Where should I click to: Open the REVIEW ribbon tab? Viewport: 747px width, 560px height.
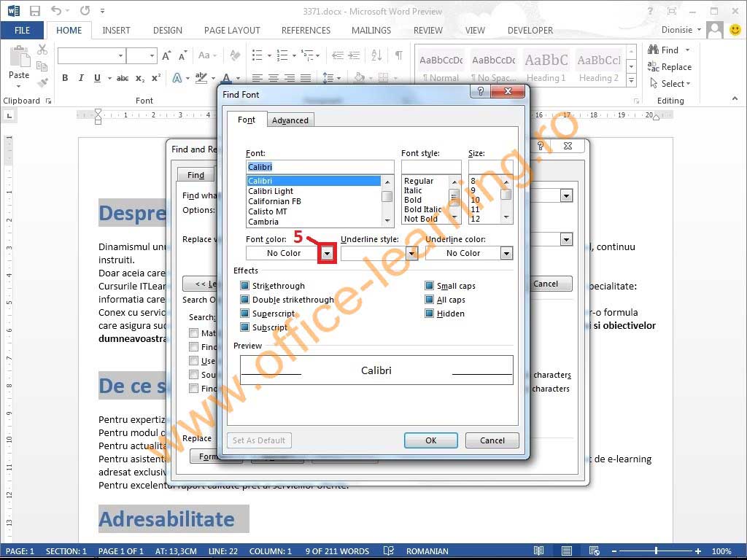click(427, 31)
